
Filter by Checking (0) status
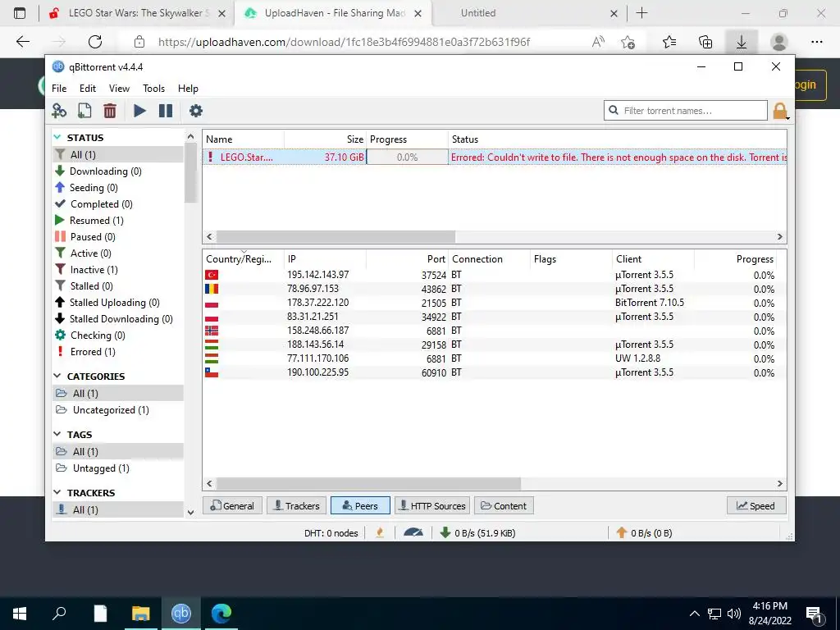[118, 336]
